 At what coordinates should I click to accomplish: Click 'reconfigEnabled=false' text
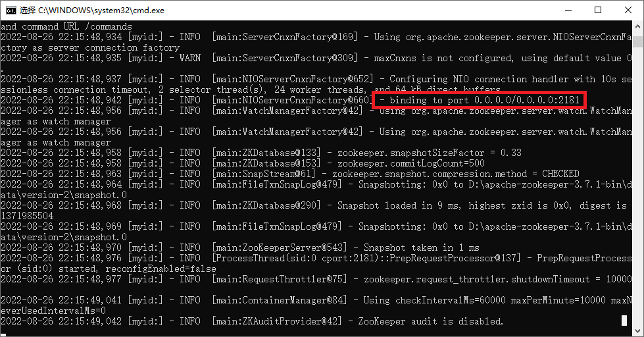click(161, 269)
